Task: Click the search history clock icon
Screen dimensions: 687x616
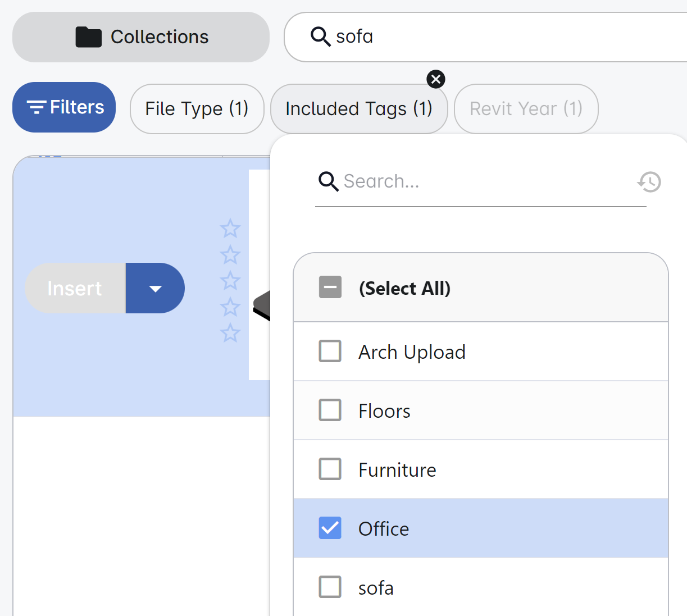Action: point(649,181)
